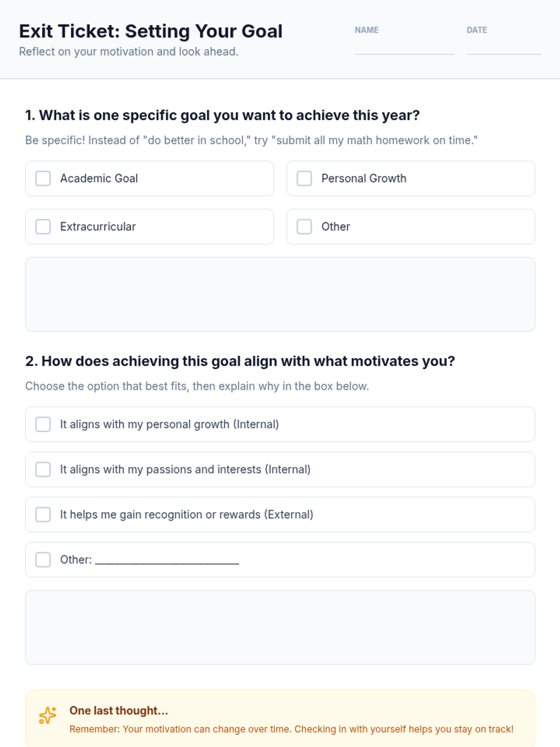Check the Other goal type checkbox

pos(304,226)
